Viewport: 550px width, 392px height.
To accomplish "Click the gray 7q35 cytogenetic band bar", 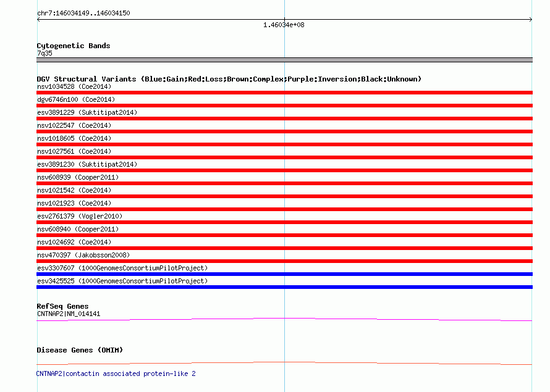I will pyautogui.click(x=284, y=60).
